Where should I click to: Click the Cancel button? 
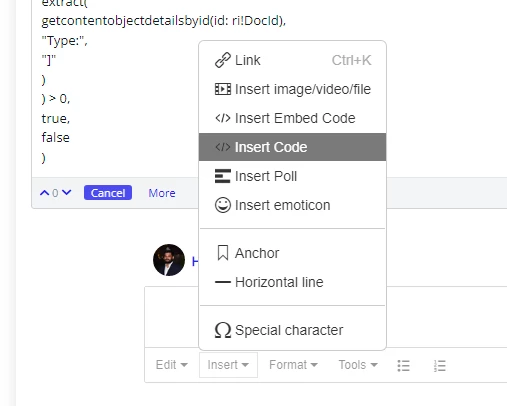(x=108, y=193)
